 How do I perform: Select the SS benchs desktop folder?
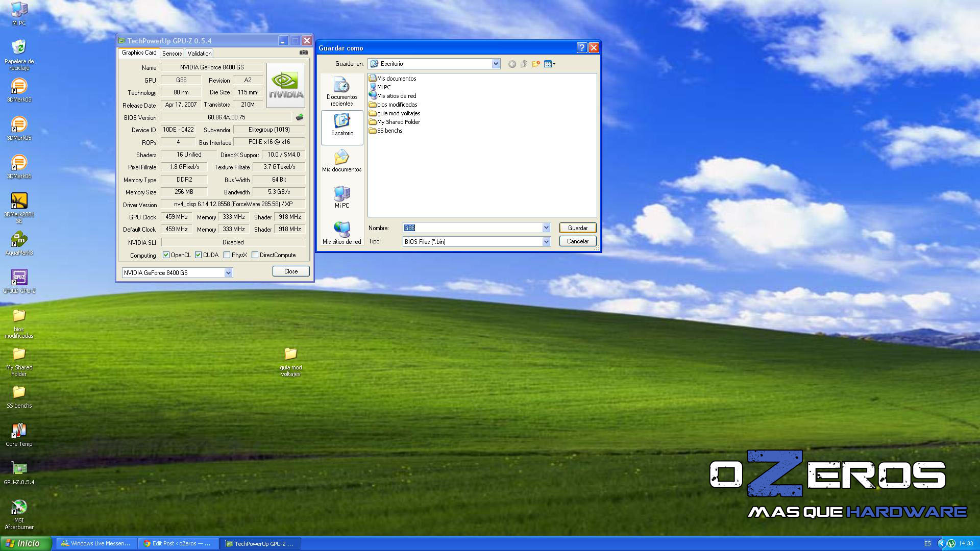pos(19,396)
